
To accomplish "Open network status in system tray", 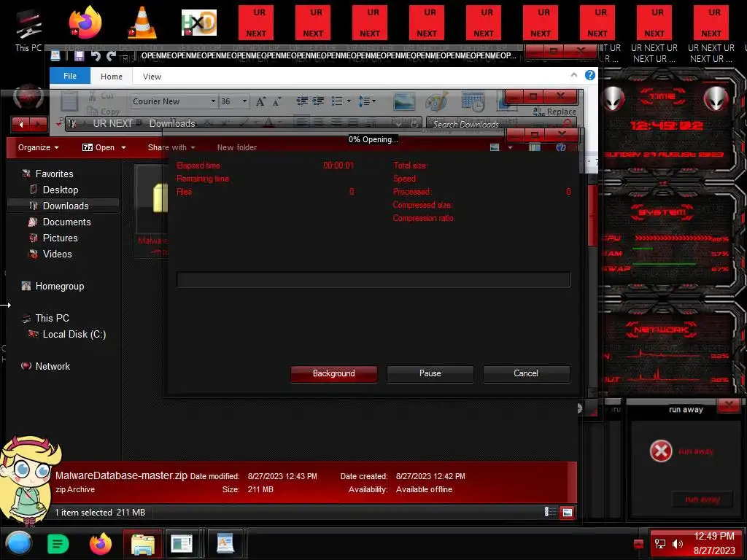I will click(659, 544).
